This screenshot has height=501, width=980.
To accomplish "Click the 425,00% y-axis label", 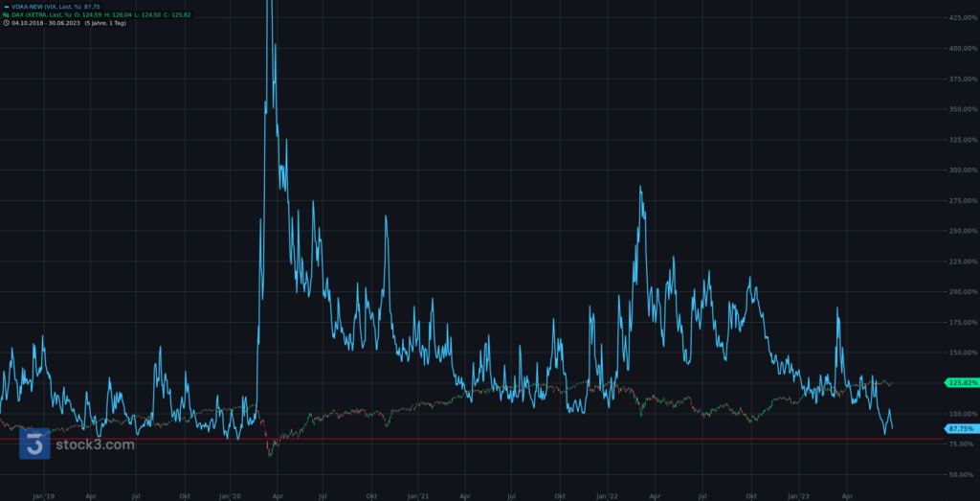I will click(x=961, y=18).
